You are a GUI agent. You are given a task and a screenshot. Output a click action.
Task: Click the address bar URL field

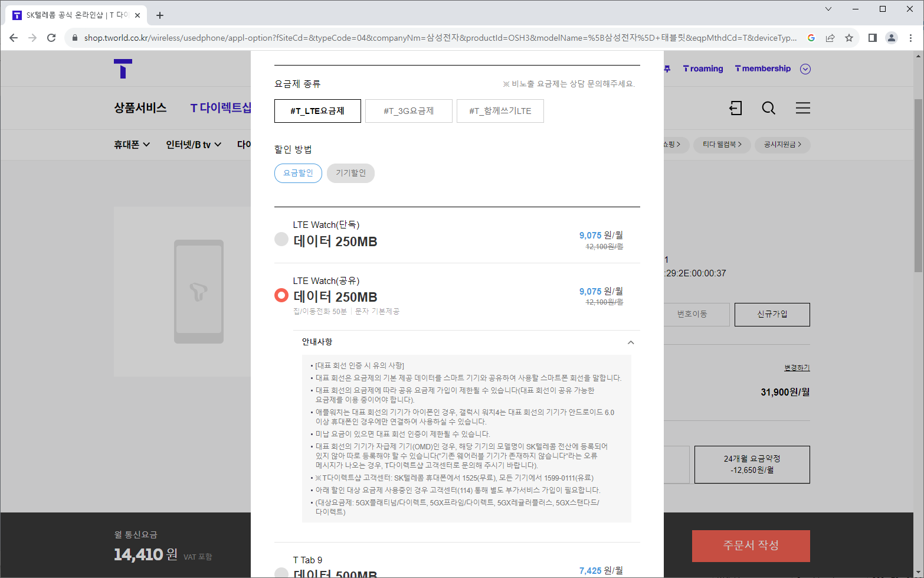[x=440, y=38]
